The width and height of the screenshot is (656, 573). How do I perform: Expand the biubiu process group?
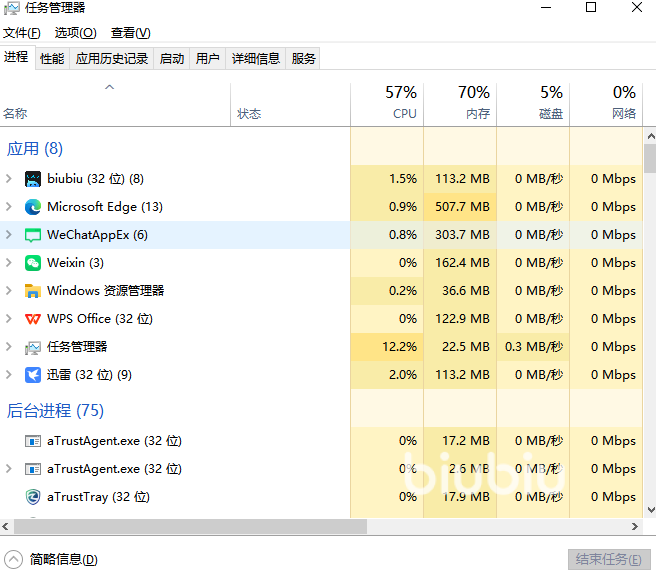[9, 179]
